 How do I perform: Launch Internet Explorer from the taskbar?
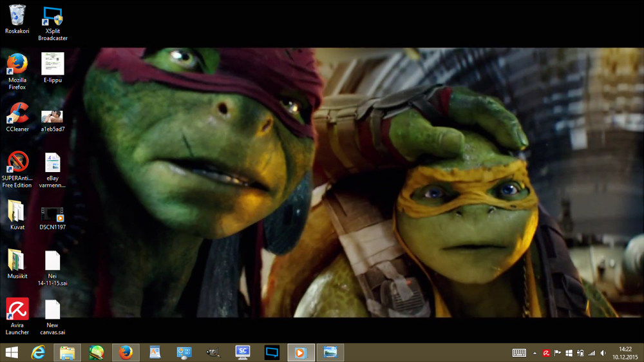click(38, 352)
